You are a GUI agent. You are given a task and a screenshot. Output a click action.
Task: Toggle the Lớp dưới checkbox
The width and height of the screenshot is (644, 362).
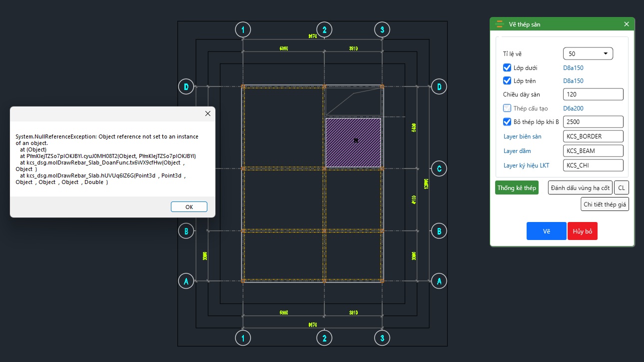507,67
